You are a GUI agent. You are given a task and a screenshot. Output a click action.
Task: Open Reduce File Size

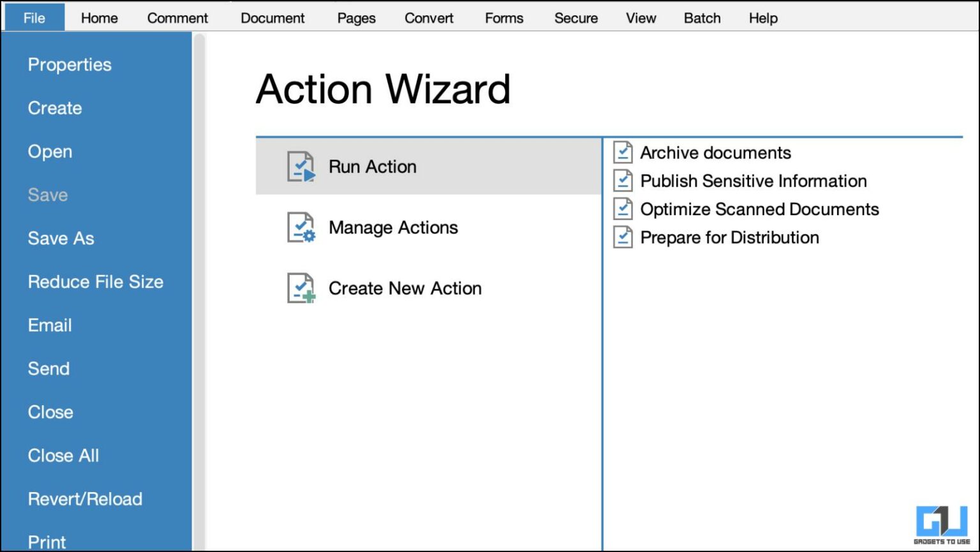(x=95, y=281)
